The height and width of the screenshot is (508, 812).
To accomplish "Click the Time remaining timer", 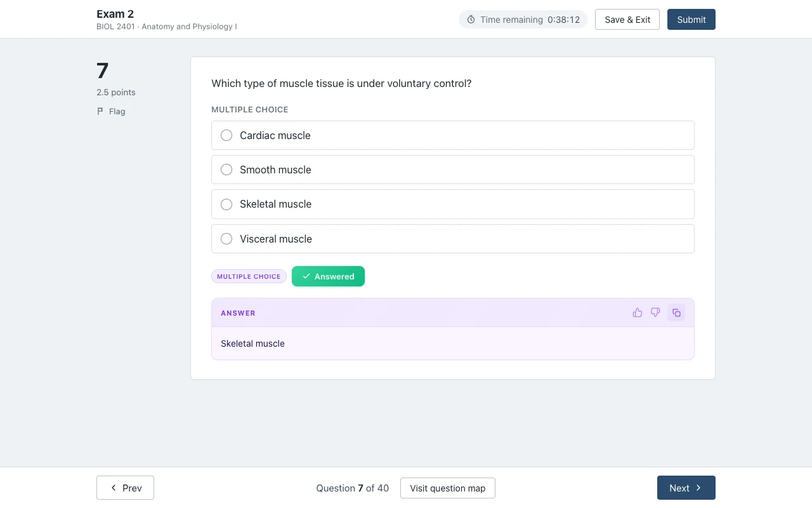I will 523,20.
